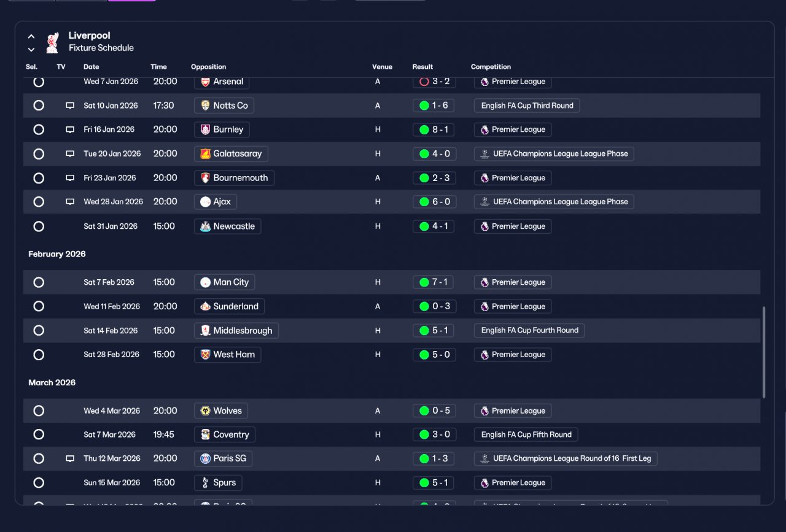Select the Wolves fixture radio button
Image resolution: width=786 pixels, height=532 pixels.
pos(39,411)
